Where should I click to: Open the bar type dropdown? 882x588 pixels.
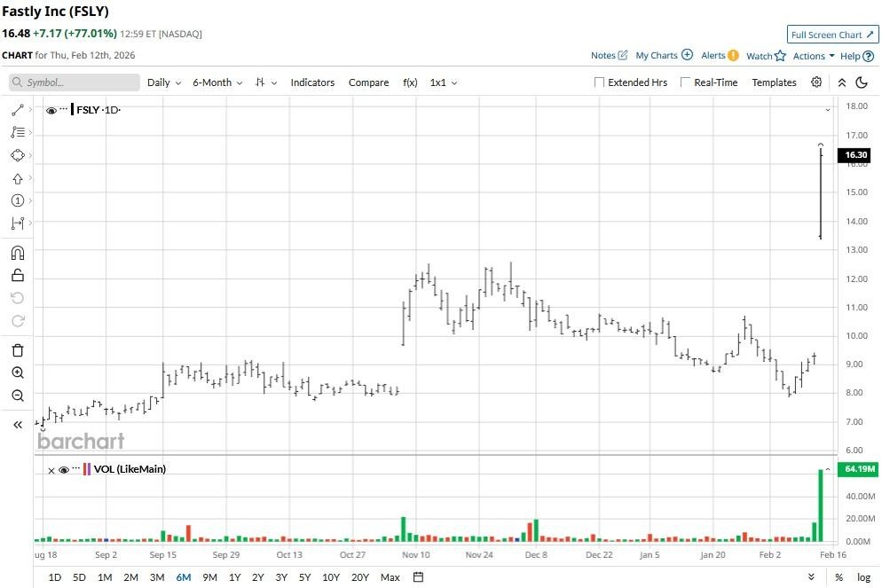[x=265, y=82]
